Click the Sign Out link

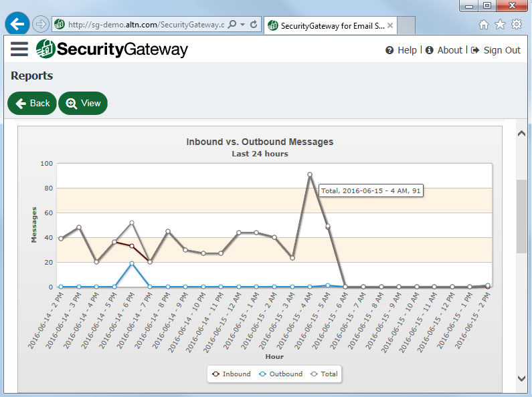(502, 51)
